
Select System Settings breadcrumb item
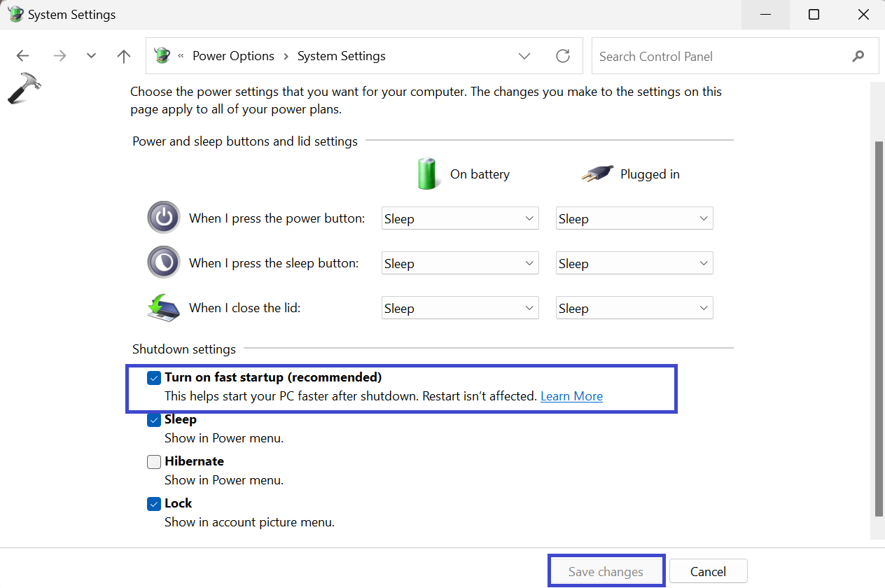341,57
